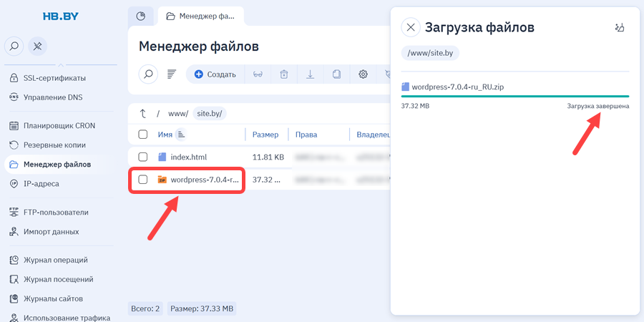This screenshot has height=322, width=644.
Task: Check the index.html row checkbox
Action: coord(142,157)
